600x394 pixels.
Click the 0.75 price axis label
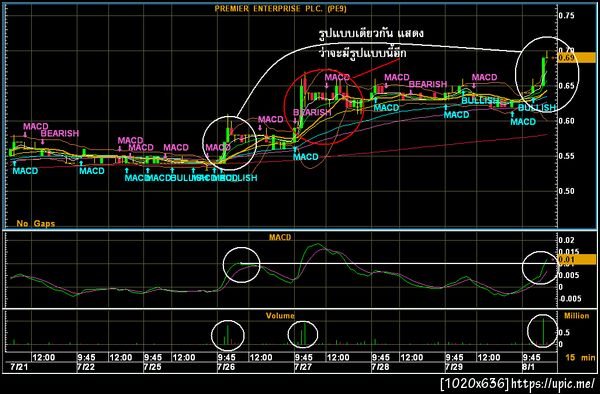click(566, 16)
